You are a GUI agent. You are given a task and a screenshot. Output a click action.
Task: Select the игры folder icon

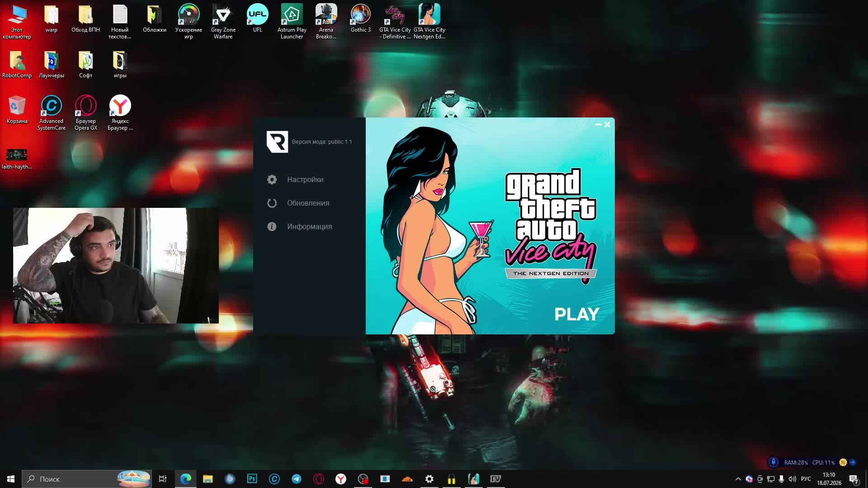tap(120, 65)
